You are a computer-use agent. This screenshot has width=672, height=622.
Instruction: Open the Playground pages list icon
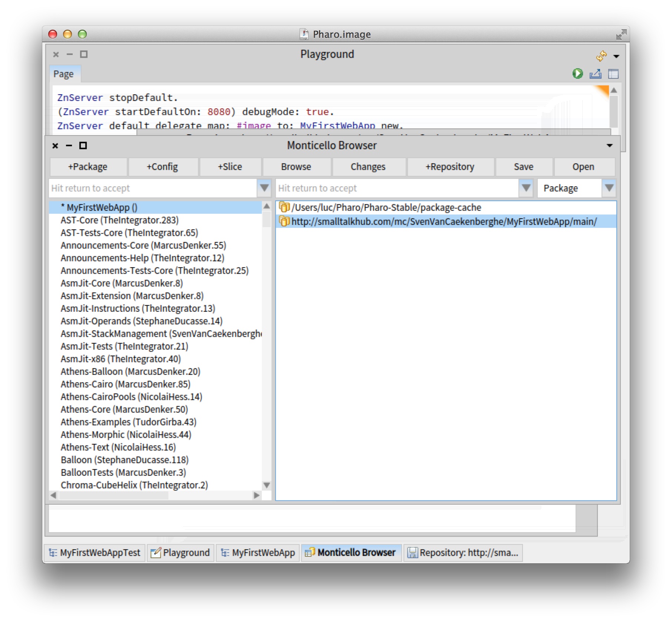(613, 74)
